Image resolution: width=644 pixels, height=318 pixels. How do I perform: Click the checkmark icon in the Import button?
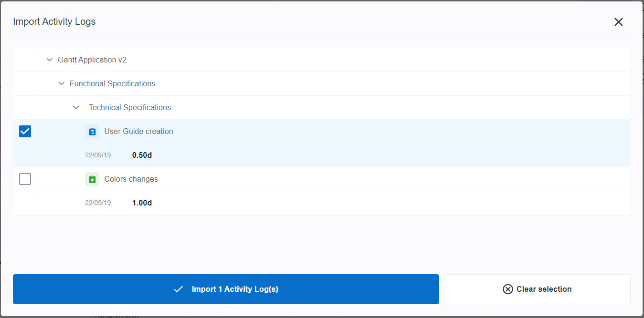pos(179,289)
